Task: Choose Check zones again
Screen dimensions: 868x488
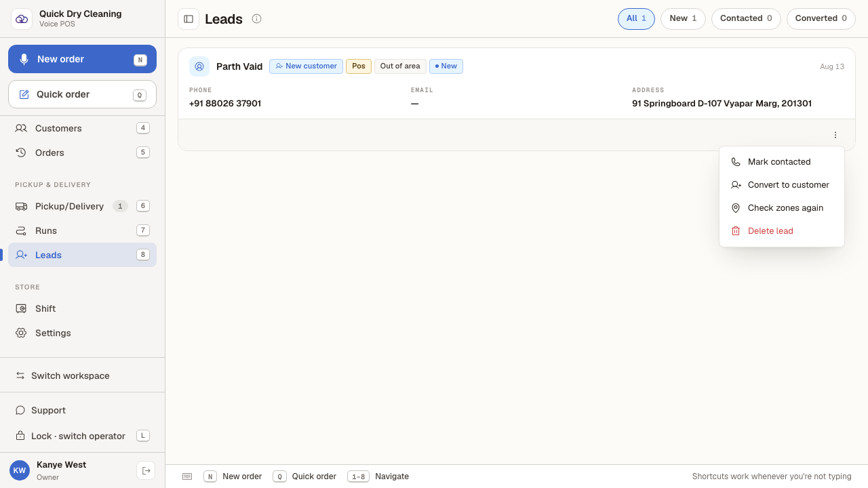Action: coord(782,208)
